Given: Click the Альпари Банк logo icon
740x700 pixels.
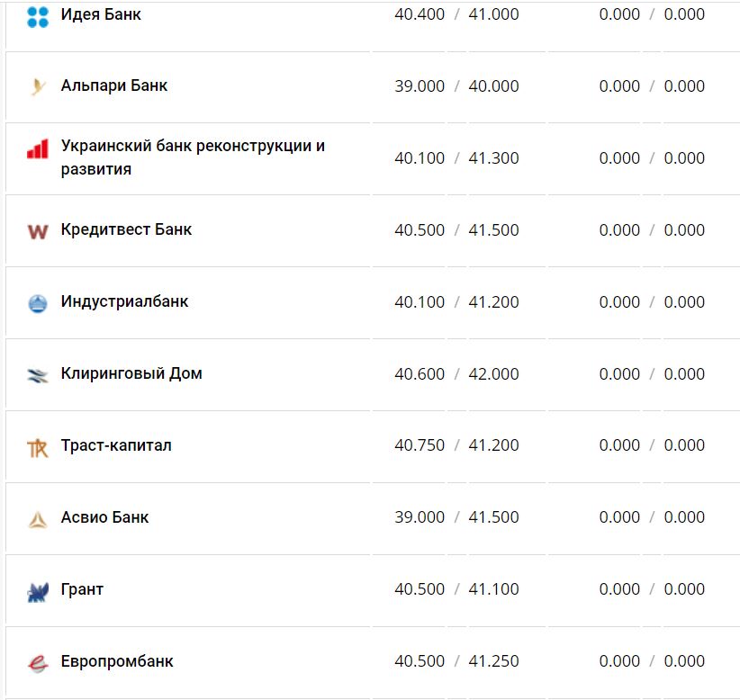Looking at the screenshot, I should coord(37,86).
